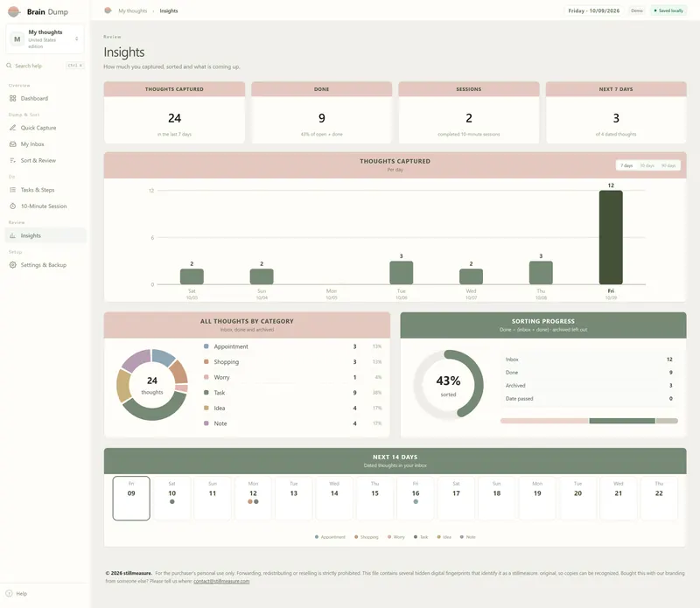Click the M workspace avatar
This screenshot has height=608, width=700.
coord(17,39)
